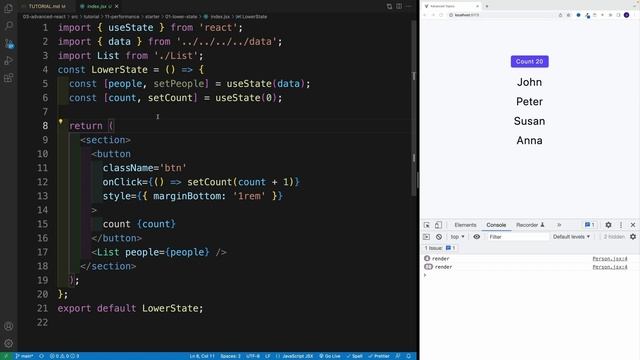The height and width of the screenshot is (360, 640).
Task: Open the Recorder tab in DevTools
Action: point(530,225)
